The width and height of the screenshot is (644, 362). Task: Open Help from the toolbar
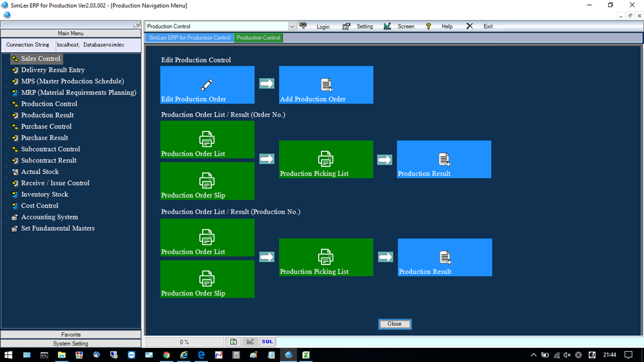click(447, 26)
